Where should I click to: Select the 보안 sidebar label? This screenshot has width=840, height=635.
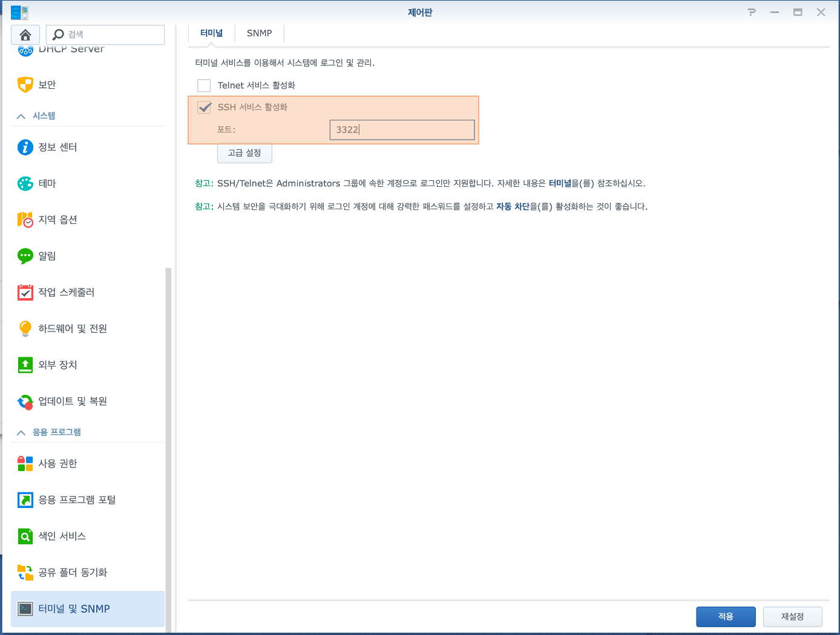point(47,85)
